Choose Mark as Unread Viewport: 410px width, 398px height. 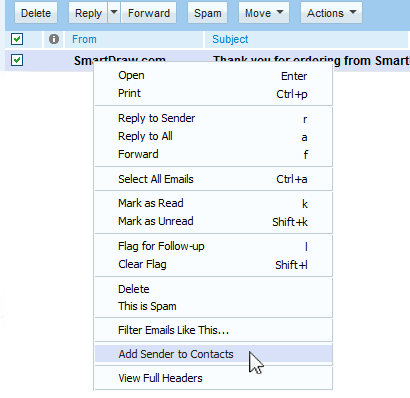(213, 221)
